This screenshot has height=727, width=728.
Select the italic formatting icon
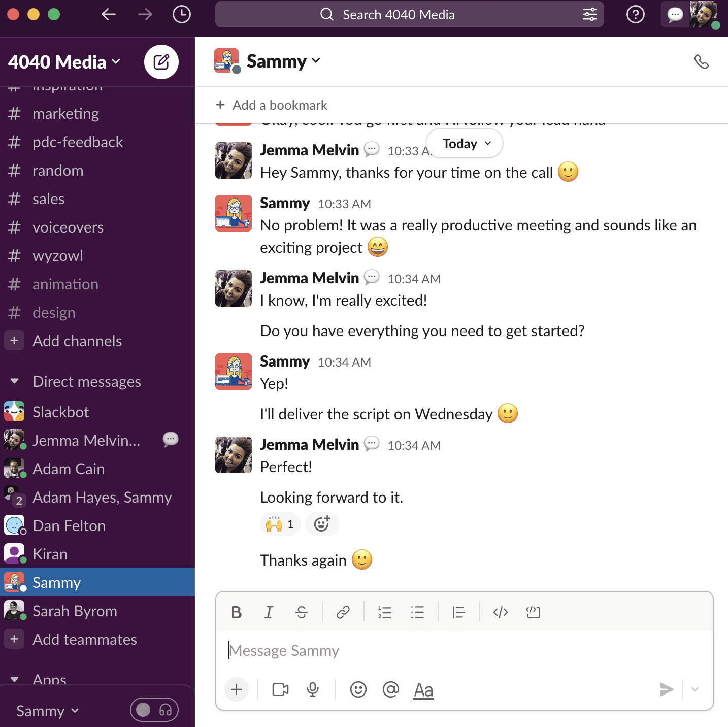click(269, 612)
